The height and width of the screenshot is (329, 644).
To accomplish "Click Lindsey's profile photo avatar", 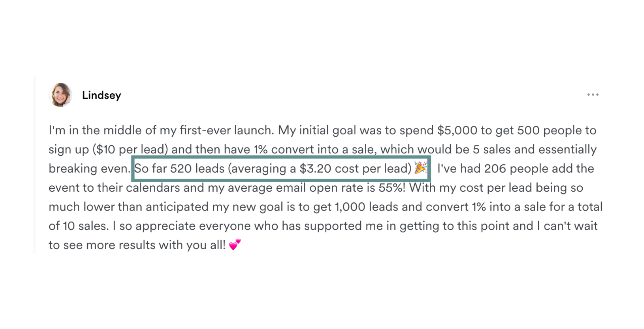I will point(60,95).
